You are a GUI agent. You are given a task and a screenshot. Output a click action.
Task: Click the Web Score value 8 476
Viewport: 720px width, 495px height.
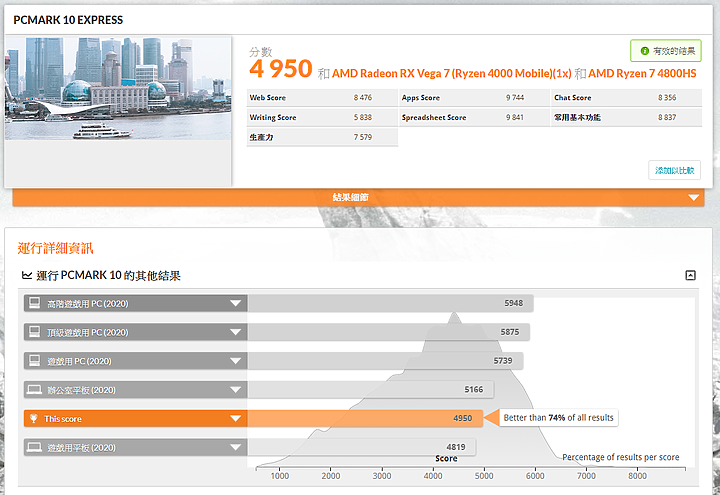click(x=363, y=98)
